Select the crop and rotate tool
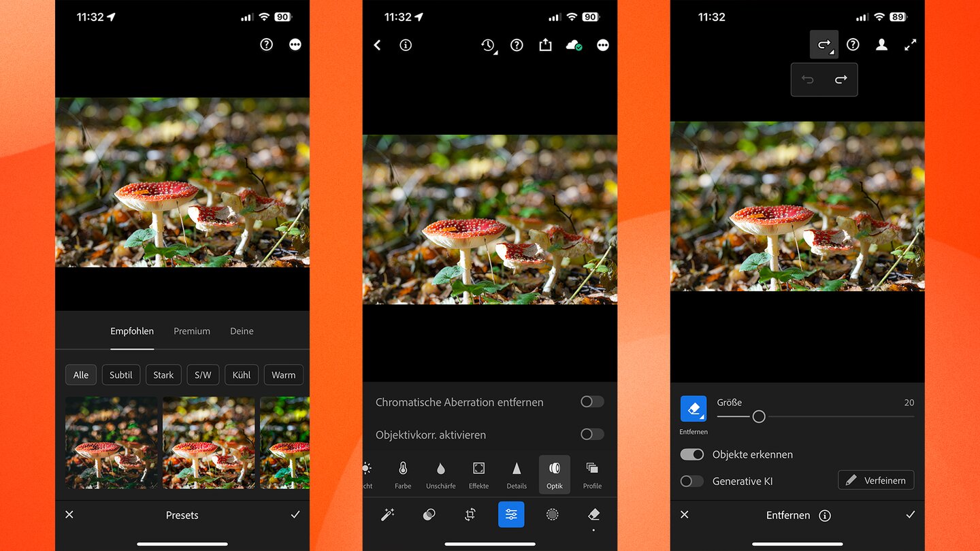 470,515
